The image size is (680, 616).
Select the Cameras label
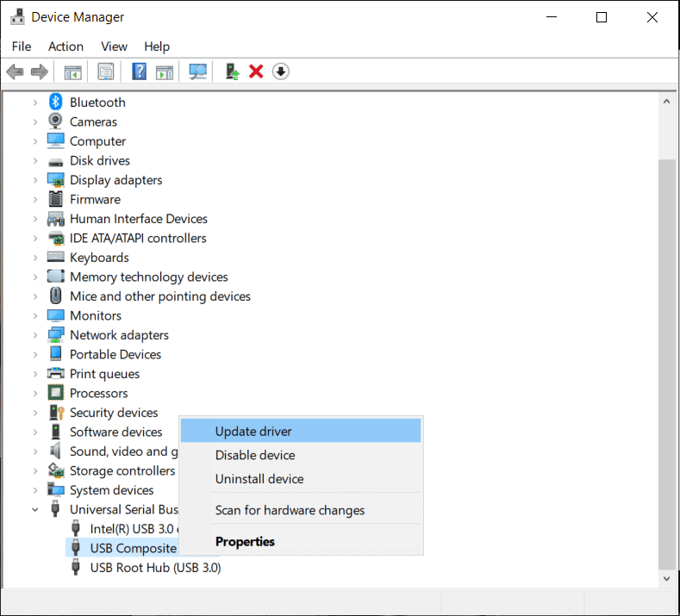[x=93, y=121]
